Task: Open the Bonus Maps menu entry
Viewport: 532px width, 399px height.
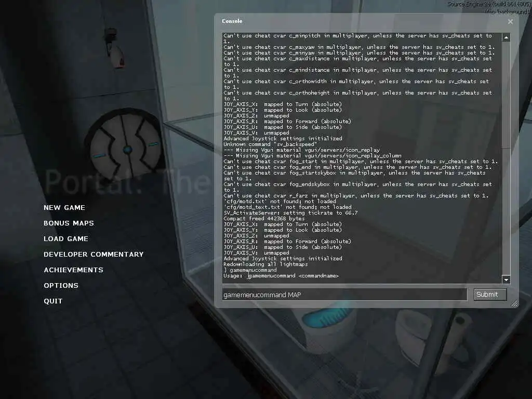Action: pyautogui.click(x=69, y=223)
